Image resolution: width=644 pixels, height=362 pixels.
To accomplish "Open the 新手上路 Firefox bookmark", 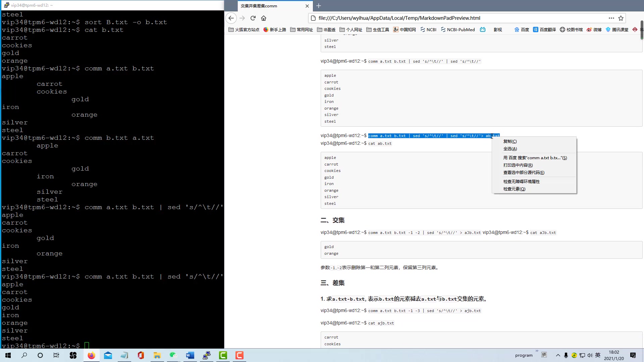I will [x=275, y=29].
